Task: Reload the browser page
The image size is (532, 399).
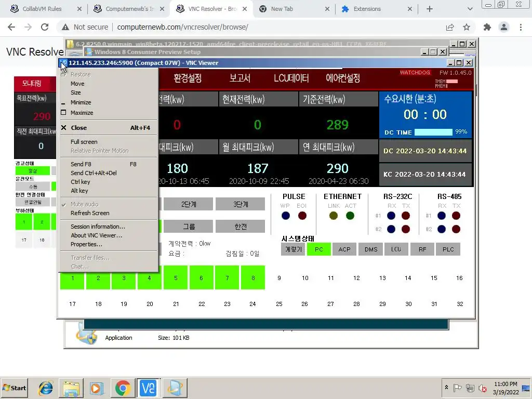Action: pos(45,27)
